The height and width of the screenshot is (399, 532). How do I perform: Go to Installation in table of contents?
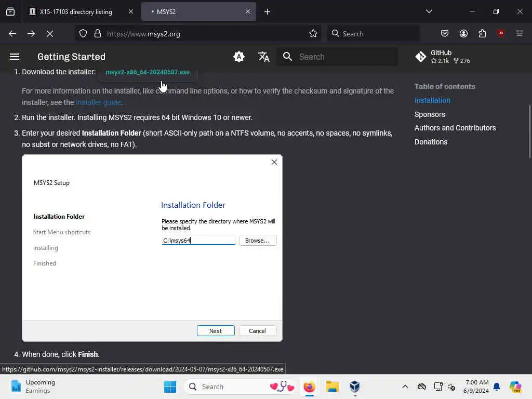tap(432, 100)
